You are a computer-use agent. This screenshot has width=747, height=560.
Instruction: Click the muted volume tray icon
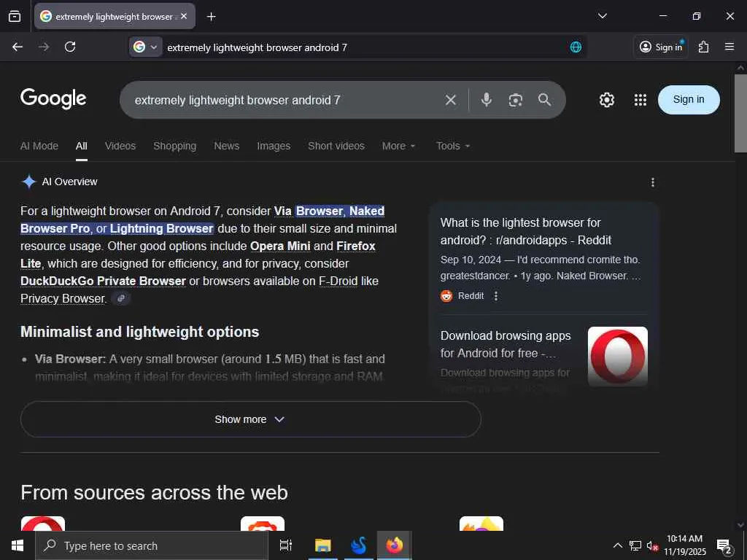pos(652,545)
